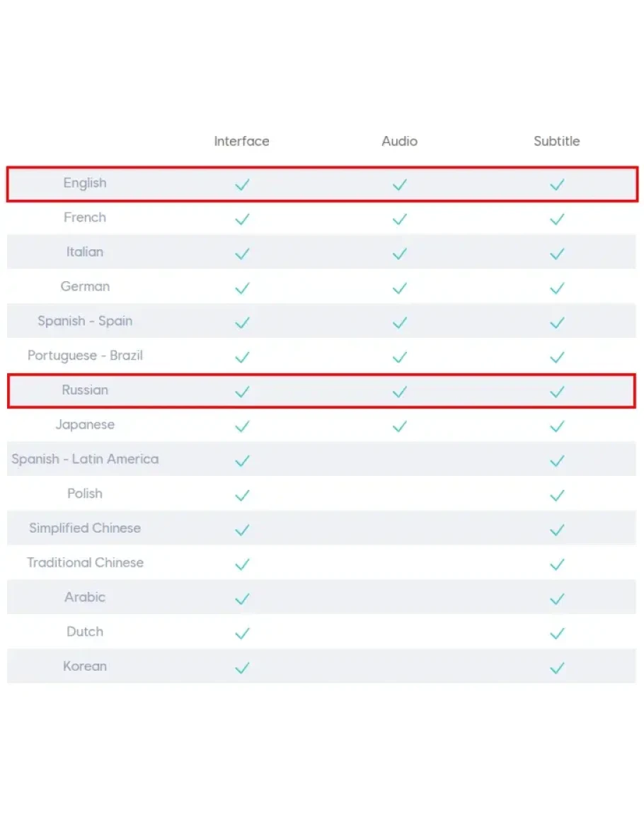Click the Audio column header
The width and height of the screenshot is (644, 818).
(x=400, y=141)
